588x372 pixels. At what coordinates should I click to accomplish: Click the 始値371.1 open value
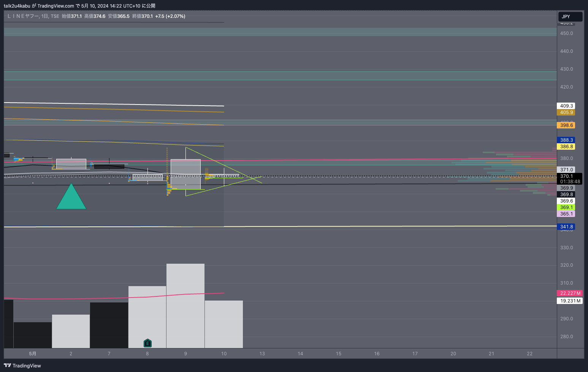72,16
